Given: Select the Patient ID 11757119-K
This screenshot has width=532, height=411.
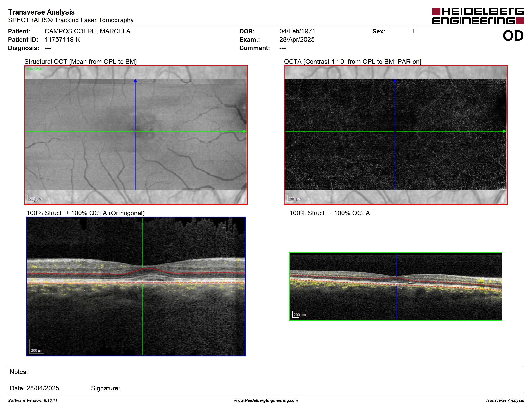Looking at the screenshot, I should [x=62, y=39].
